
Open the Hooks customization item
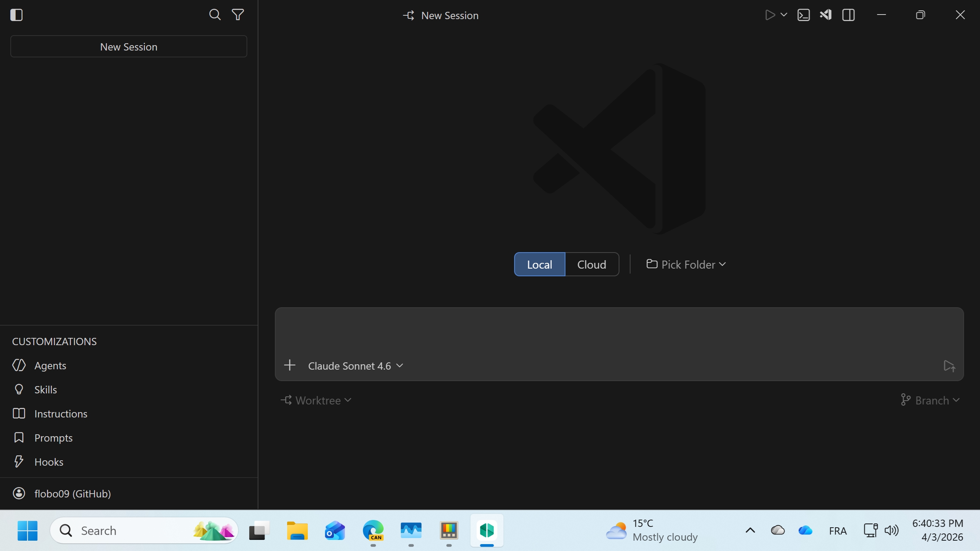coord(49,462)
